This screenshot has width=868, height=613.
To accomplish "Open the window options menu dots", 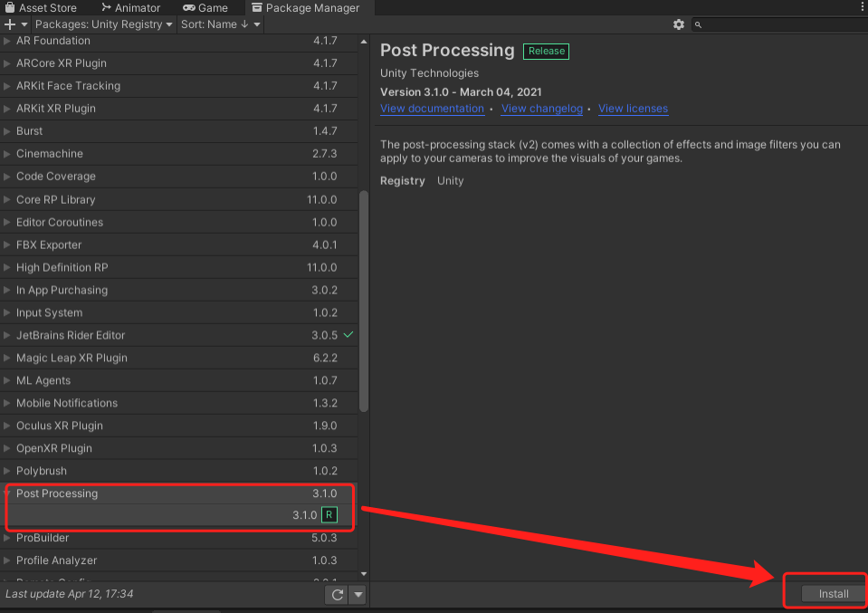I will [863, 7].
